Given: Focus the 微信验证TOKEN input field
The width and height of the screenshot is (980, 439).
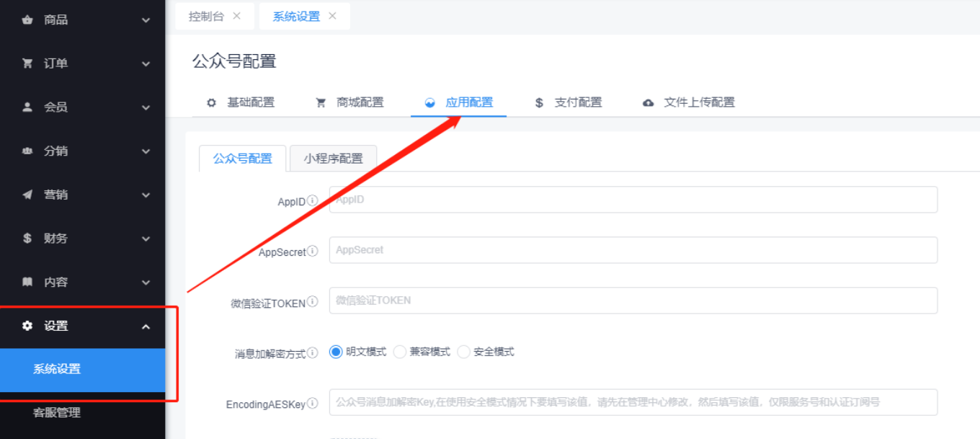Looking at the screenshot, I should pos(633,301).
